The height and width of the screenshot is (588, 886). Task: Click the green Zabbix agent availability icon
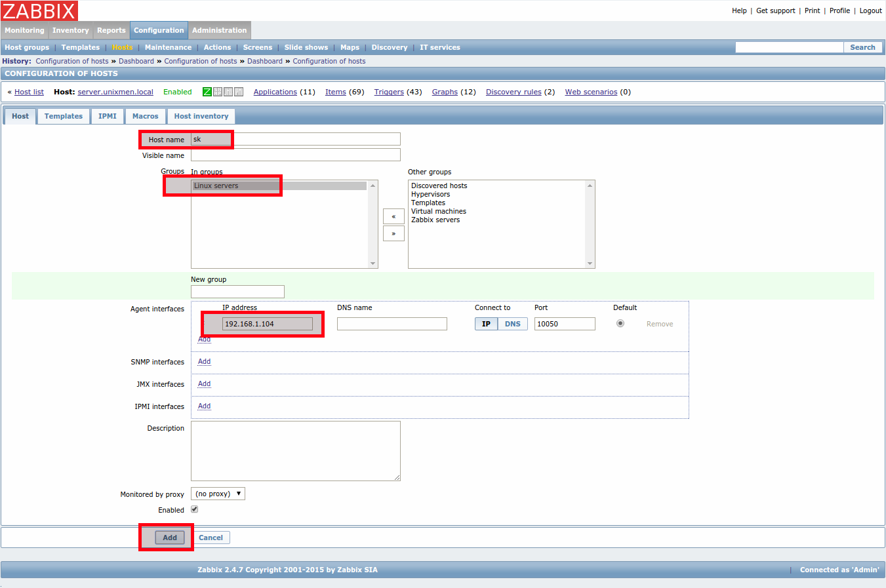click(x=207, y=92)
